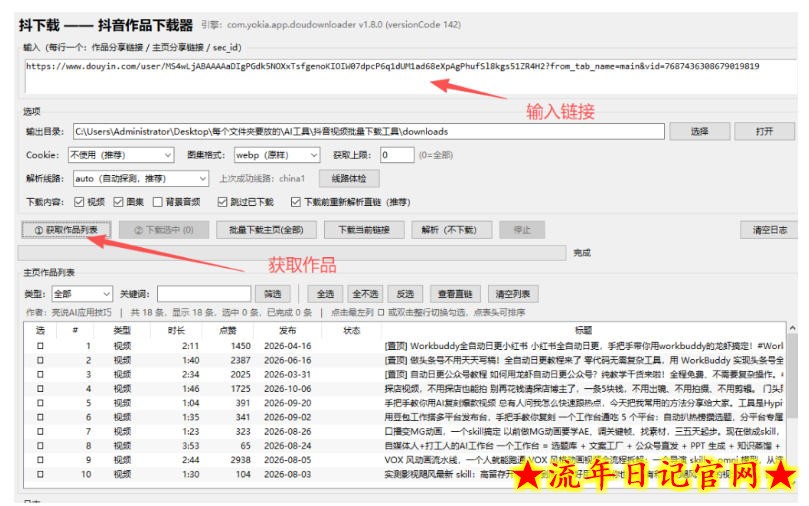Viewport: 809px width, 506px height.
Task: Click the 选择 output directory button
Action: 700,132
